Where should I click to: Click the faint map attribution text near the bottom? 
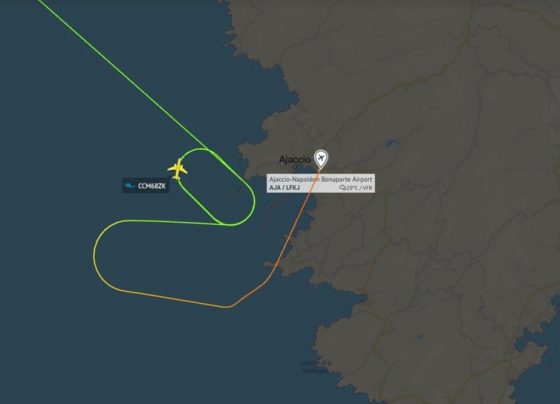316,366
